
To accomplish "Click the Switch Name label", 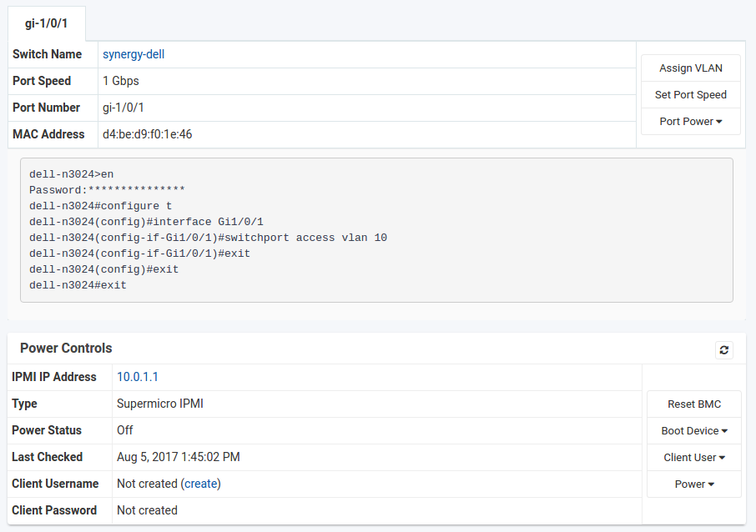I will coord(48,54).
